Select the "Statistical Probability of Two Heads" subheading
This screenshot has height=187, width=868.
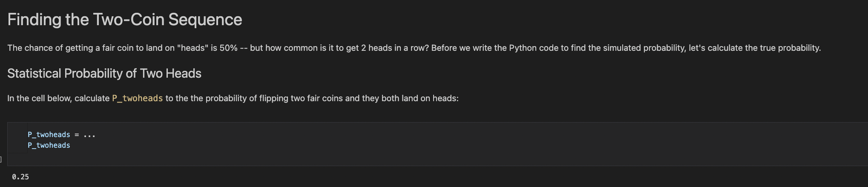pos(104,73)
